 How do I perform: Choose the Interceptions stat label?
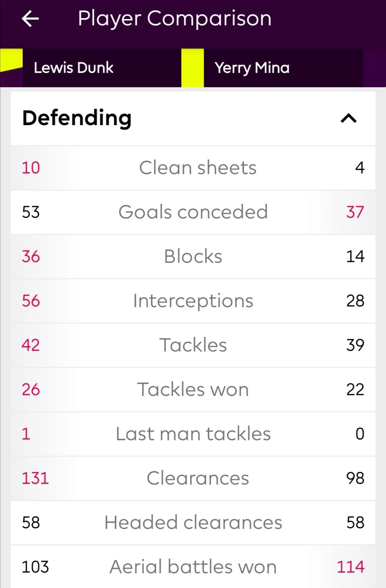(x=193, y=301)
